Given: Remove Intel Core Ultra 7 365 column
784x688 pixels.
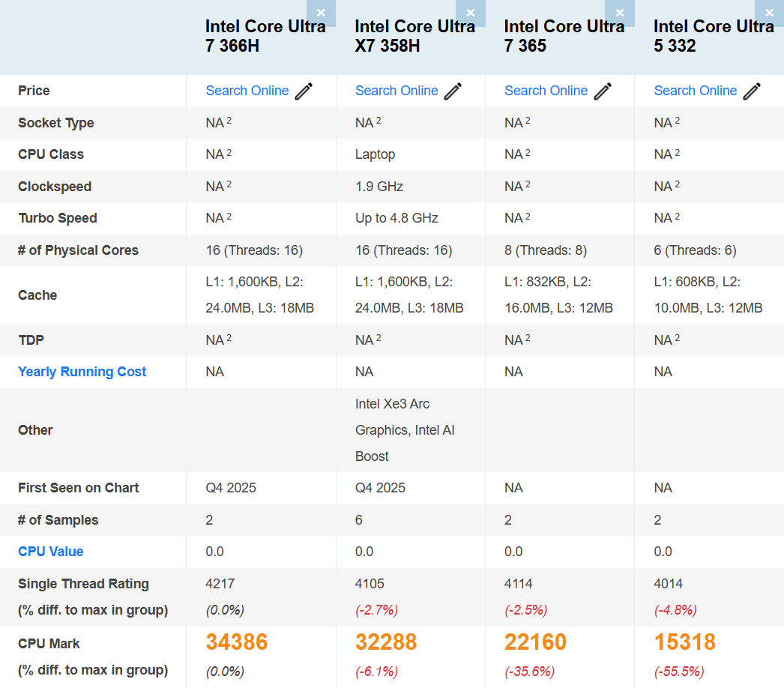Looking at the screenshot, I should (x=620, y=13).
